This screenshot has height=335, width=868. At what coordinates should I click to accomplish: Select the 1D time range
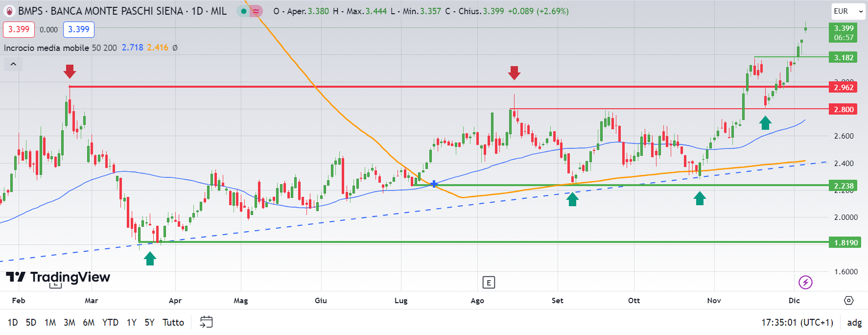tap(13, 322)
